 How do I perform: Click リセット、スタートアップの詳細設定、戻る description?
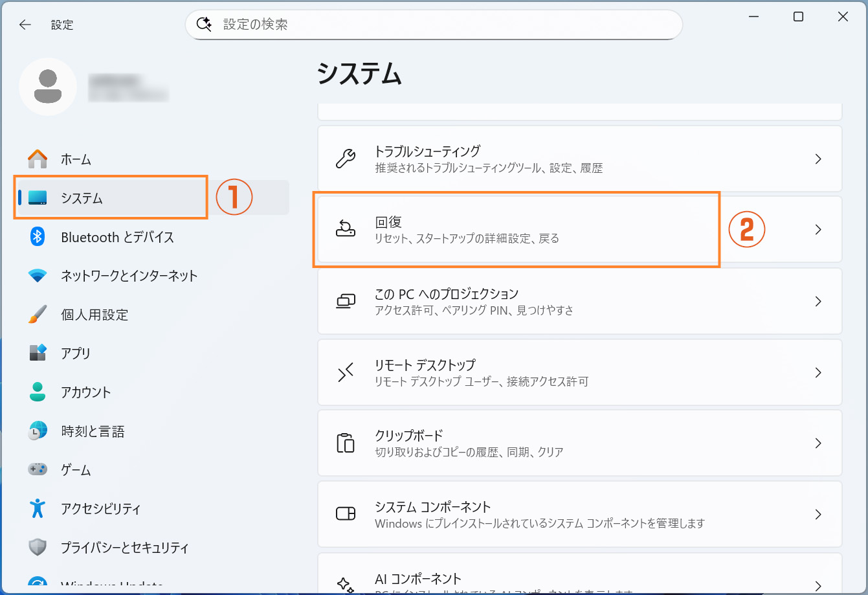click(467, 239)
